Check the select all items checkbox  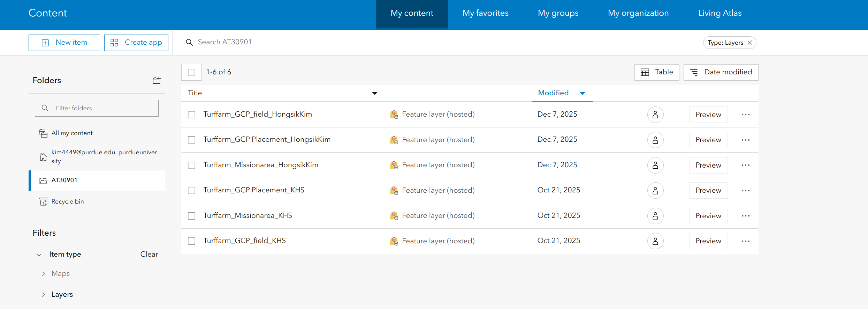click(x=191, y=72)
